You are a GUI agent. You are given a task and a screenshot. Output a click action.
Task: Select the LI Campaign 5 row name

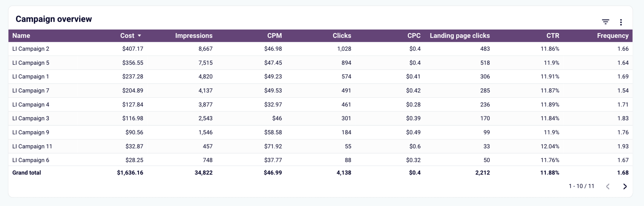tap(31, 63)
